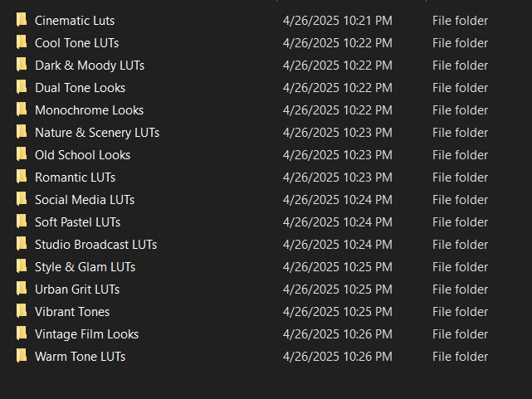Image resolution: width=532 pixels, height=399 pixels.
Task: Click the Vintage Film Looks modified date
Action: [x=338, y=333]
